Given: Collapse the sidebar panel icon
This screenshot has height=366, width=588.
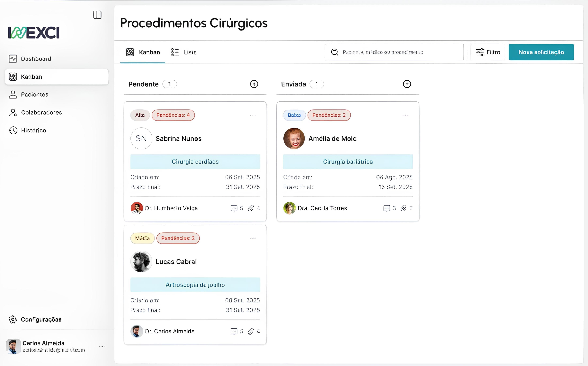Looking at the screenshot, I should [97, 15].
